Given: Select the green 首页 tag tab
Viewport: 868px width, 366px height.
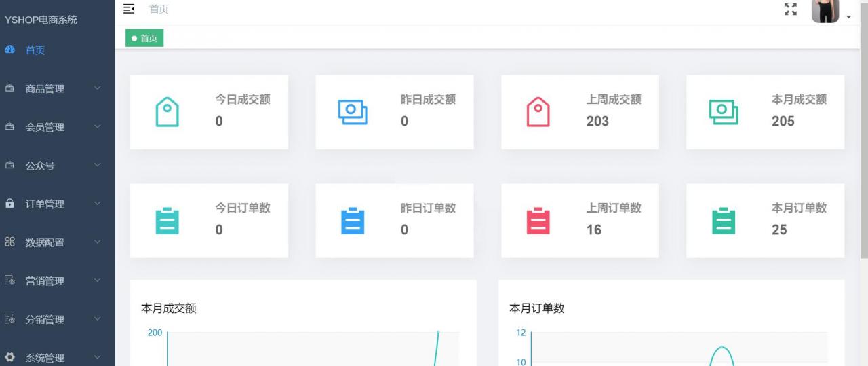Looking at the screenshot, I should (144, 39).
